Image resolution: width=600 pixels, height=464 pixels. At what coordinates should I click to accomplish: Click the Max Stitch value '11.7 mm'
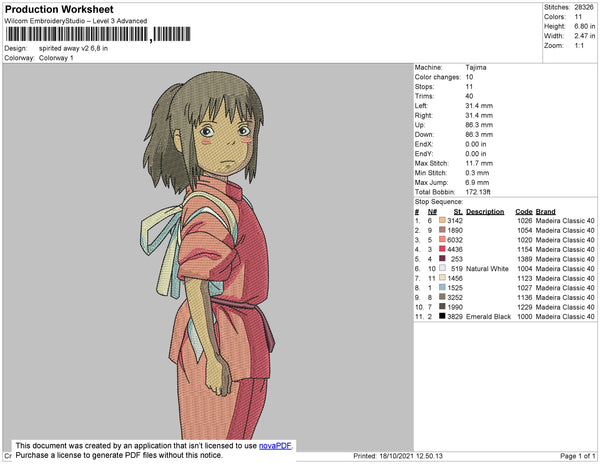(479, 163)
